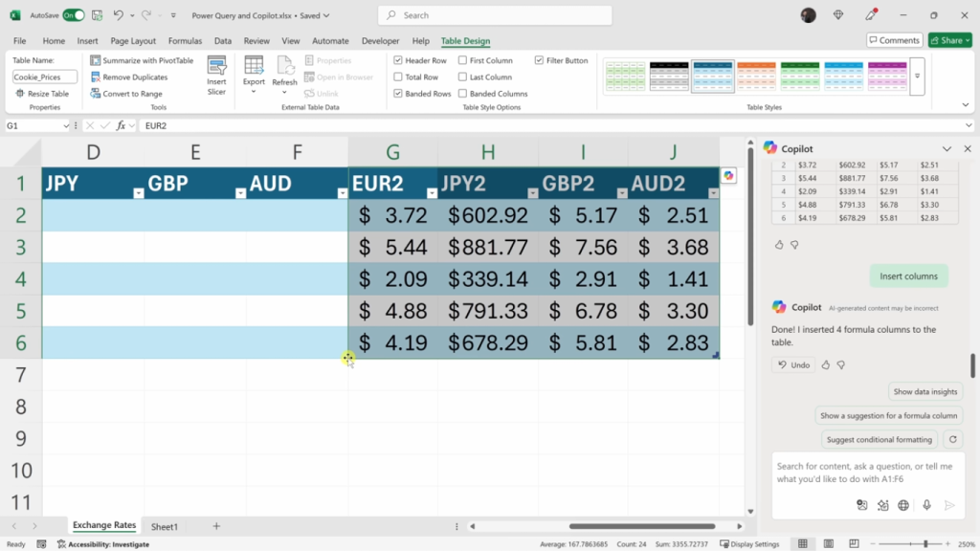980x551 pixels.
Task: Switch to the Table Design ribbon tab
Action: 465,40
